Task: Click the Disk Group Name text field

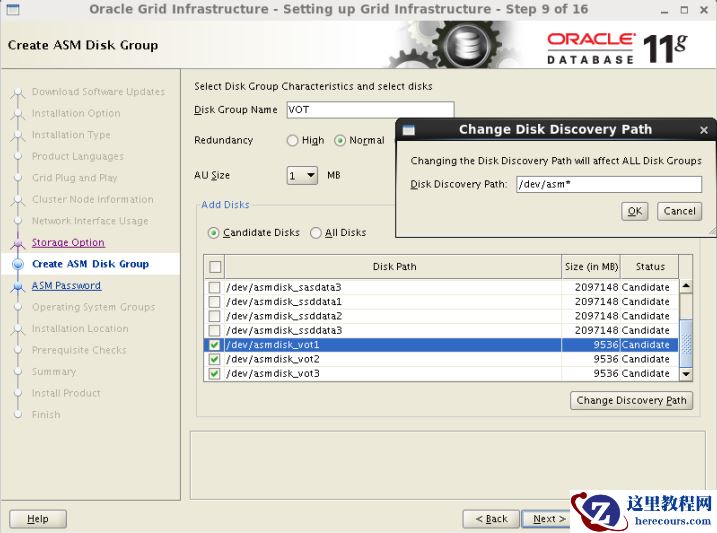Action: pos(369,110)
